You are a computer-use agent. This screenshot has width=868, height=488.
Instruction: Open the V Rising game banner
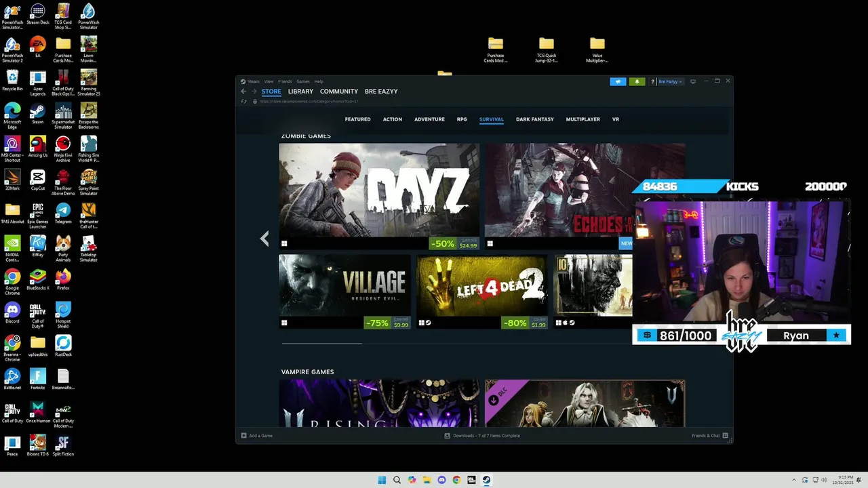[x=379, y=403]
